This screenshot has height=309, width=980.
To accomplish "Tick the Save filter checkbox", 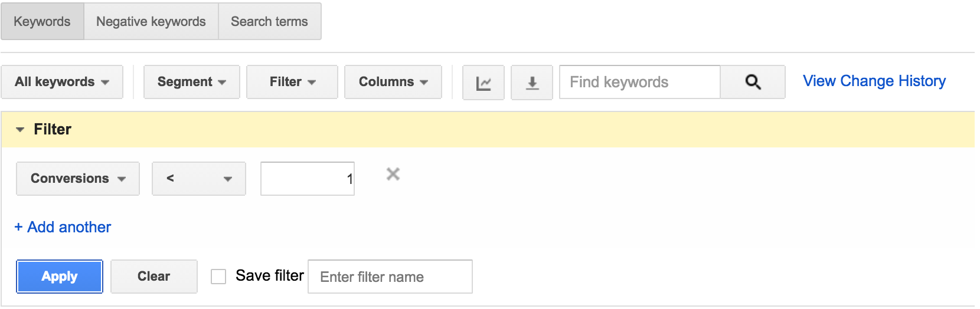I will click(218, 277).
